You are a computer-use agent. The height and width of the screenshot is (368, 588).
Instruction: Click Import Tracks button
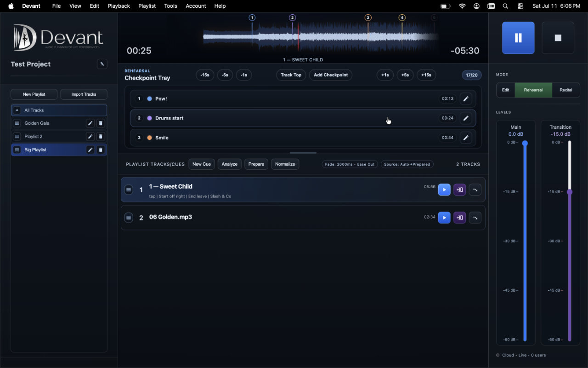(x=84, y=94)
